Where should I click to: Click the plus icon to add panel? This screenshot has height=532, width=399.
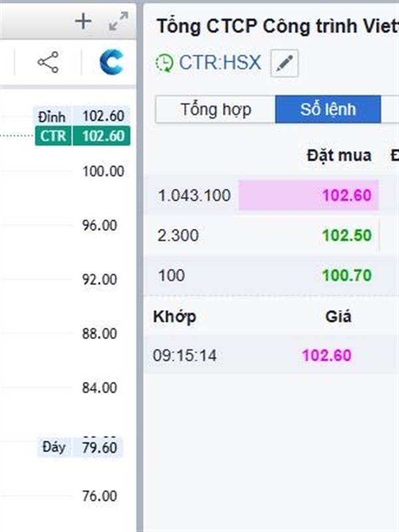point(83,22)
